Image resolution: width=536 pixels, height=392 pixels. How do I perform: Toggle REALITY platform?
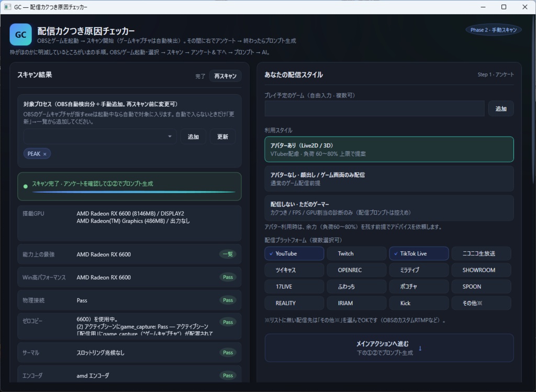click(294, 303)
